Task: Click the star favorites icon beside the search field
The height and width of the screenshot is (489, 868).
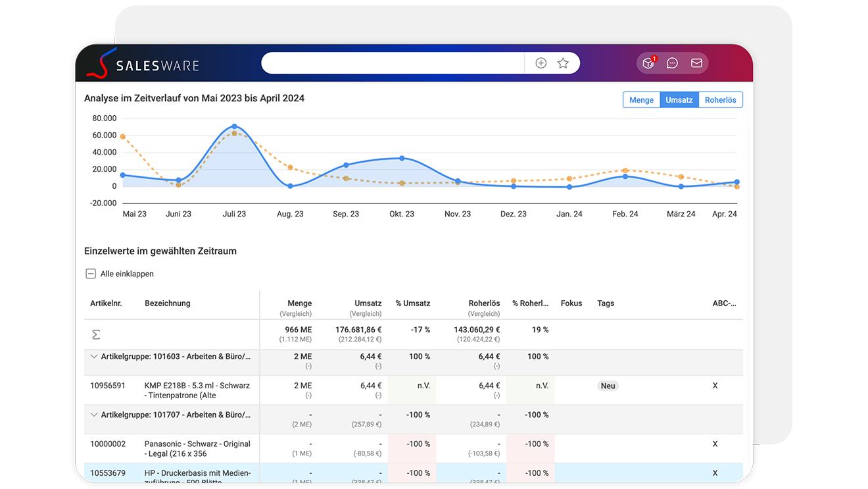Action: (x=562, y=63)
